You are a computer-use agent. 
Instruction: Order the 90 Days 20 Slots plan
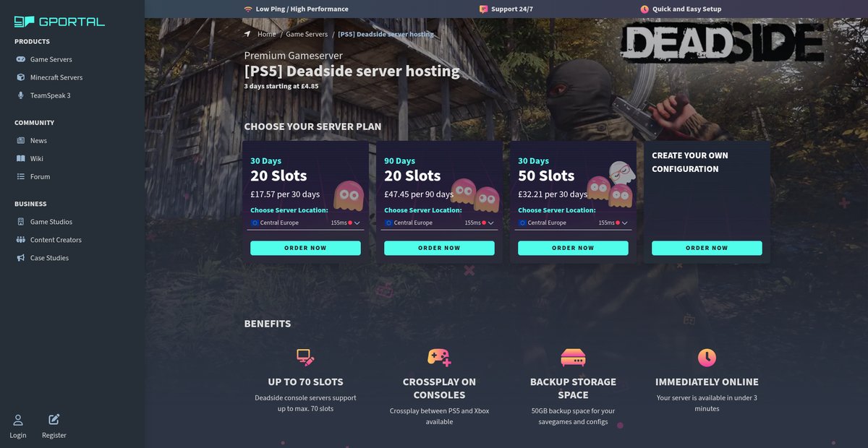click(439, 248)
